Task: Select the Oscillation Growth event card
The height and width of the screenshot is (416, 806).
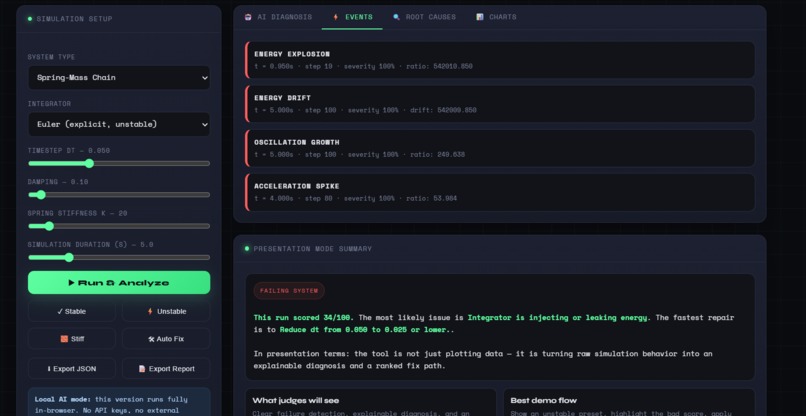Action: (x=500, y=148)
